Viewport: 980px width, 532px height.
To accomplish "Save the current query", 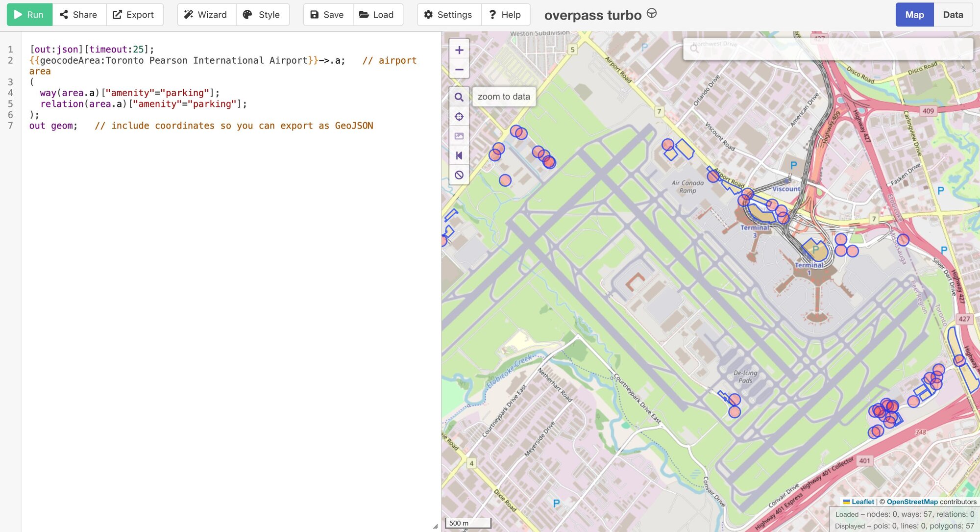I will (327, 15).
